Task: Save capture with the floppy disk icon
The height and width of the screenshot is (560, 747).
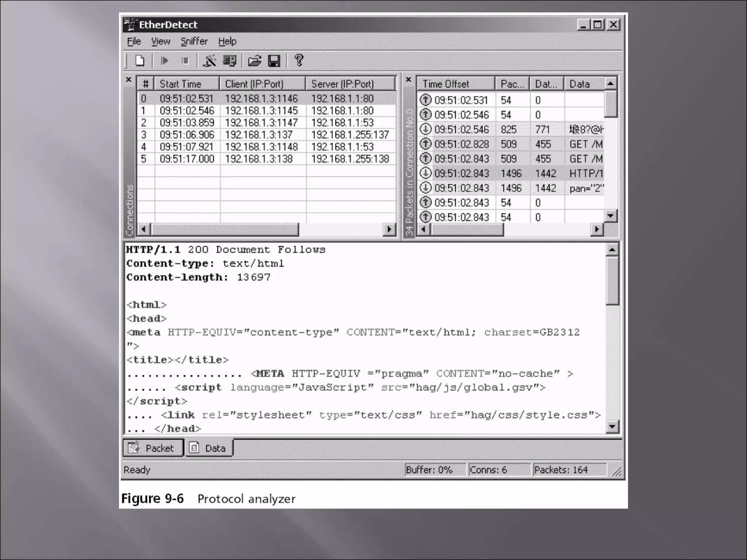Action: (x=274, y=61)
